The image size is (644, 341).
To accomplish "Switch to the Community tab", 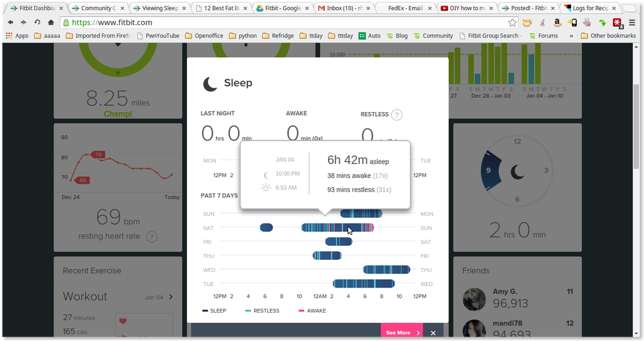I will [95, 8].
